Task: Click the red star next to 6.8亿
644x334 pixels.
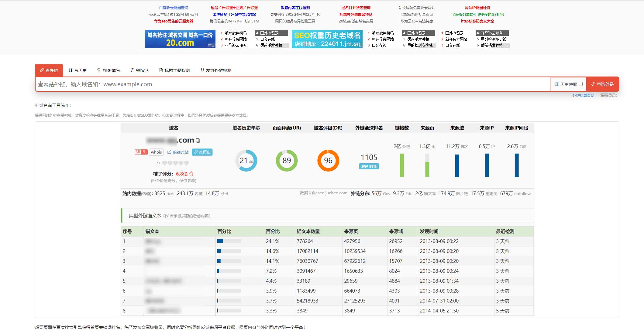Action: pos(191,174)
